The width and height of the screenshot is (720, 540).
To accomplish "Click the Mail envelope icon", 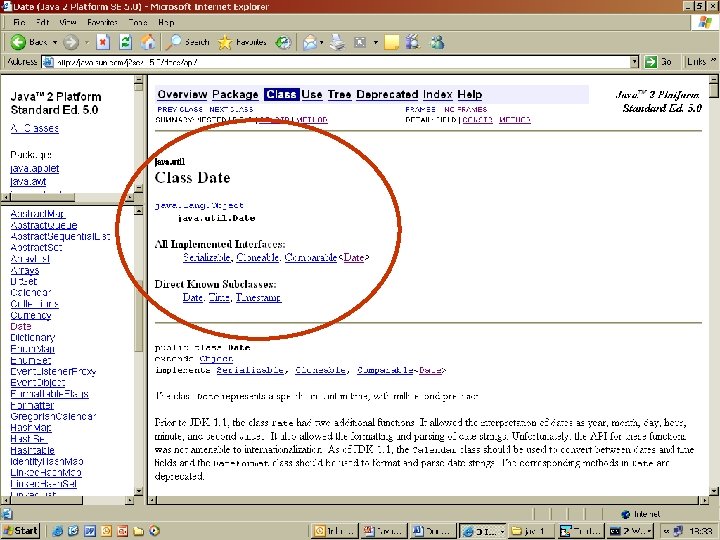I will click(x=310, y=42).
